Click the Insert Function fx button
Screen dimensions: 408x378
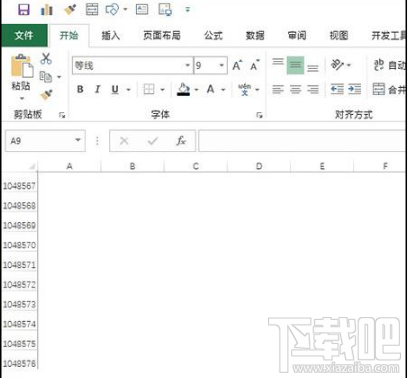(x=181, y=141)
